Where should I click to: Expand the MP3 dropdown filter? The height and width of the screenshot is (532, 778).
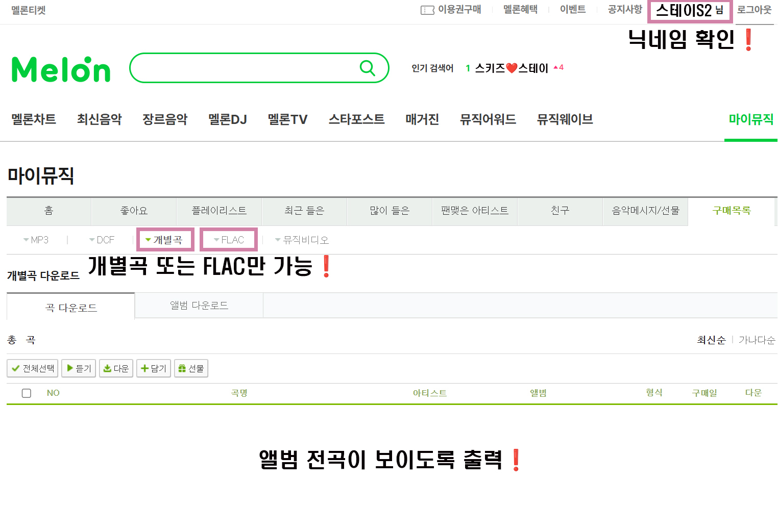pyautogui.click(x=36, y=240)
